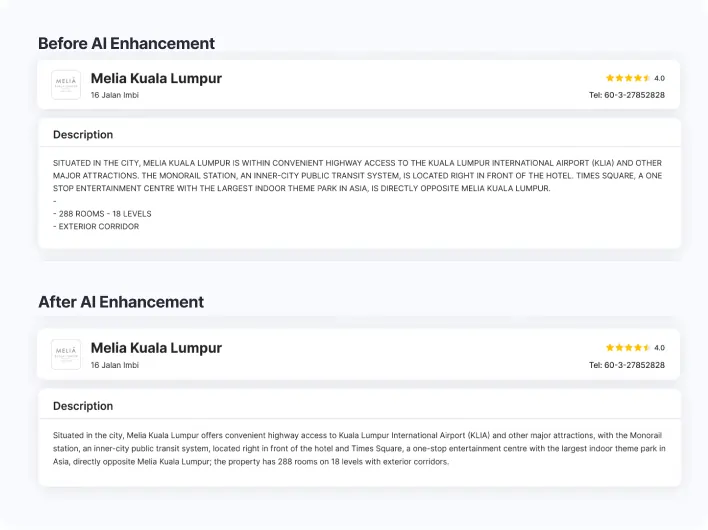Click the Melia logo in the Before card
Screen dimensions: 708x530
point(66,85)
